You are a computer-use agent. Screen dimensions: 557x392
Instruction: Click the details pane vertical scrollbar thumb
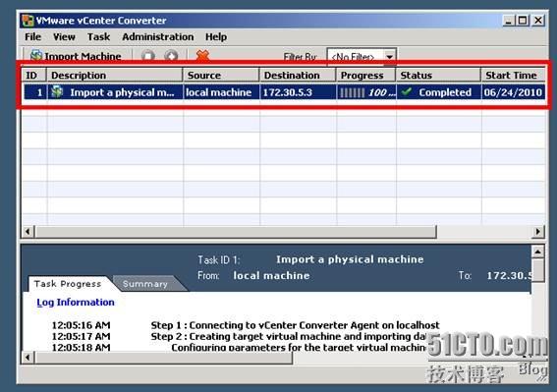(x=537, y=270)
